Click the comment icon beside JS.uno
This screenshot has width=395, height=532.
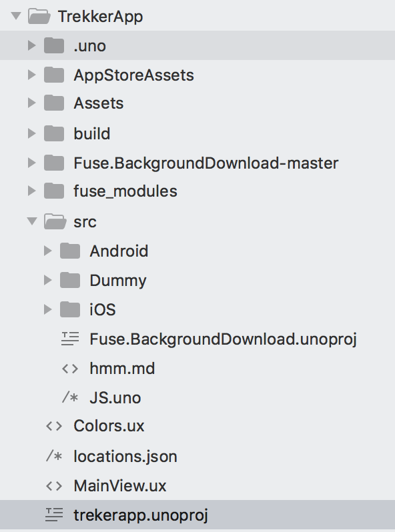point(70,397)
